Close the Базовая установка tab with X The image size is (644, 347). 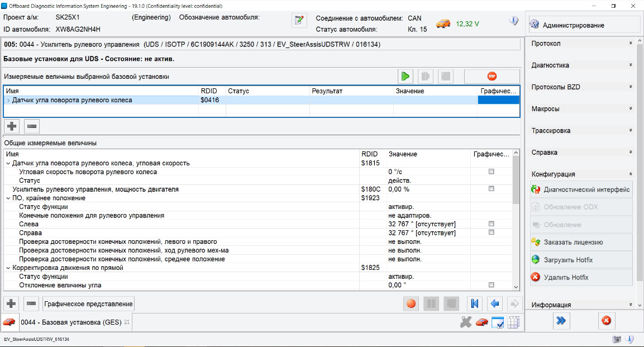(x=127, y=322)
